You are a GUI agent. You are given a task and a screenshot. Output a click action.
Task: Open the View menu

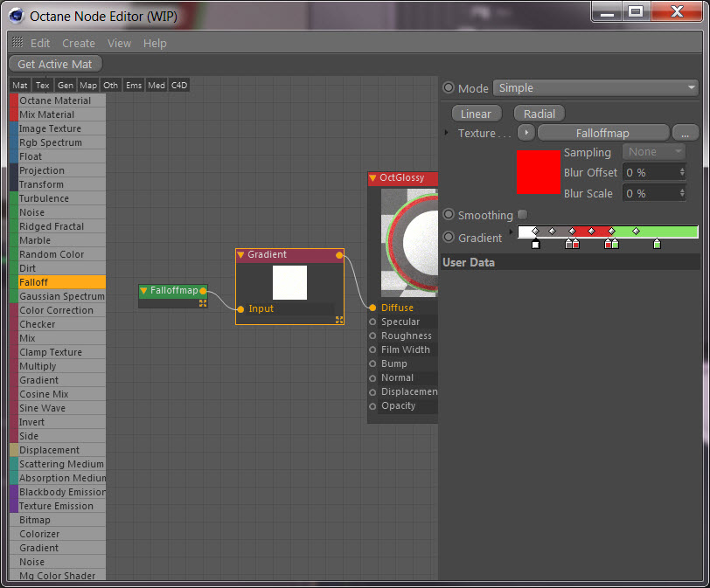point(119,44)
